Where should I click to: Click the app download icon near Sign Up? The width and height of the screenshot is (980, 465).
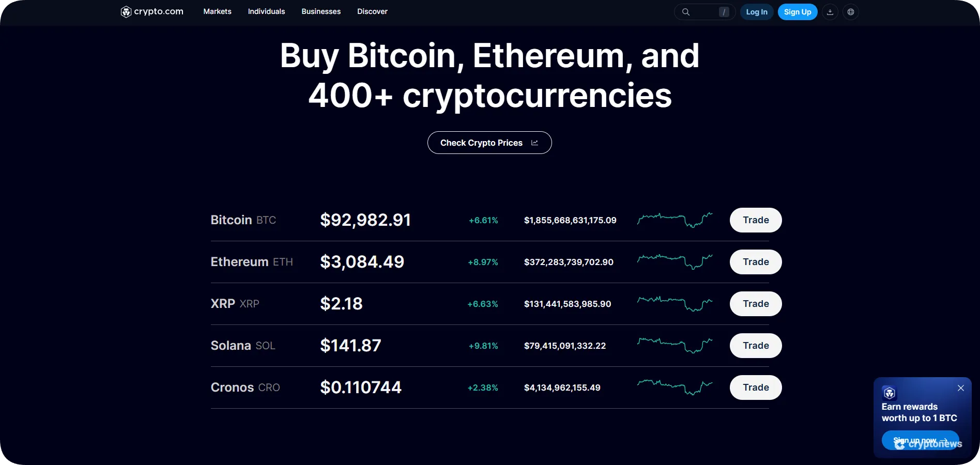830,11
